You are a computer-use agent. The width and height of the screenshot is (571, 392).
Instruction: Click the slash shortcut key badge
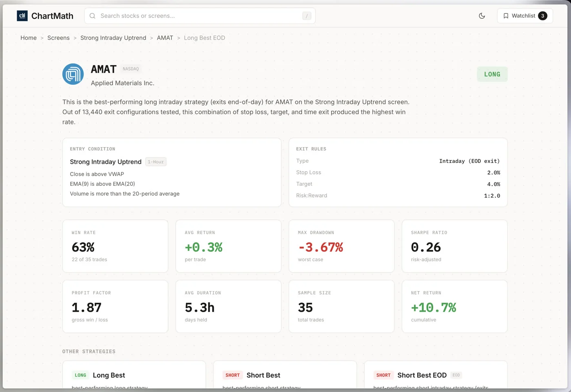307,16
